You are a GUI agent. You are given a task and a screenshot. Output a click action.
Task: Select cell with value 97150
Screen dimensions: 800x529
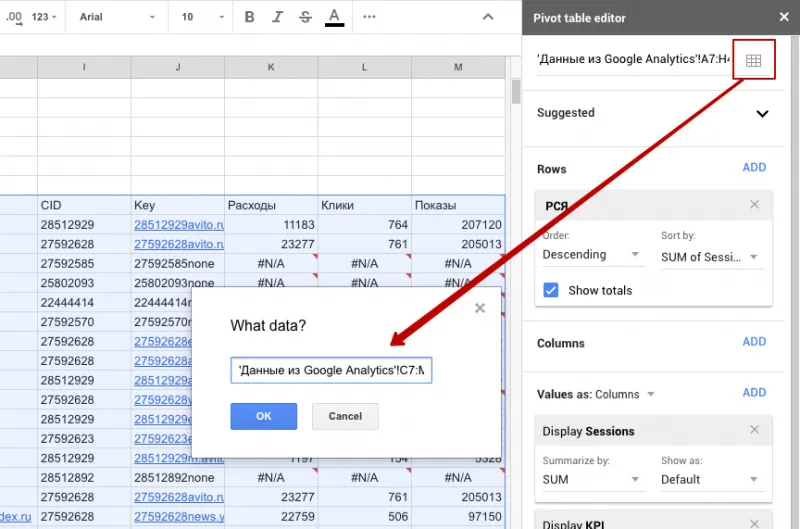pos(458,516)
